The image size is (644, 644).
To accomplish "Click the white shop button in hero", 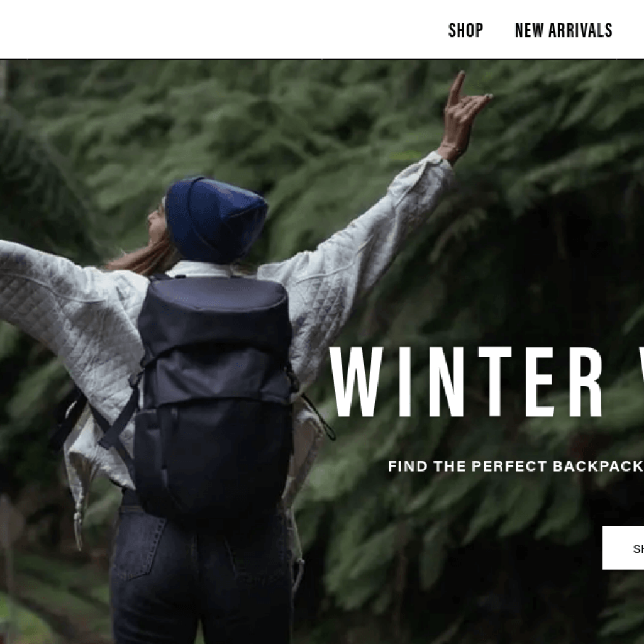I will click(623, 548).
